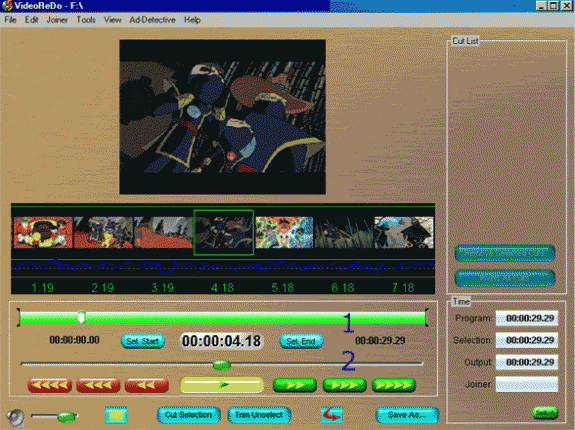
Task: Click the Program time field
Action: [527, 318]
